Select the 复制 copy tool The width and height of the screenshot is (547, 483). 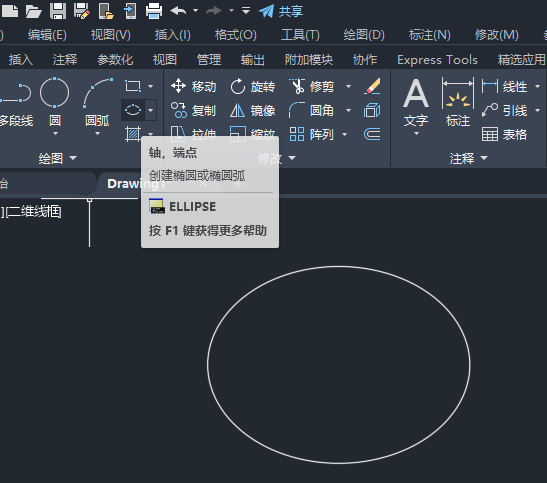click(x=194, y=111)
